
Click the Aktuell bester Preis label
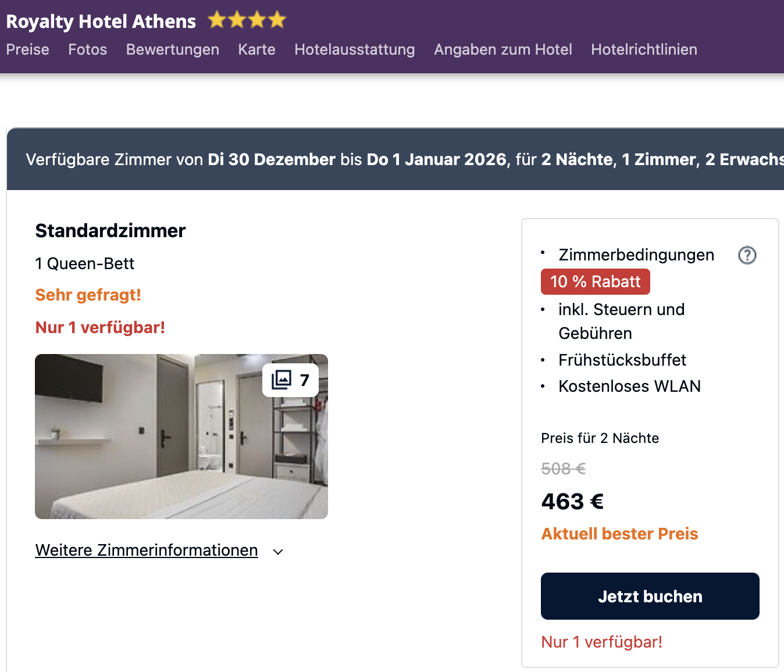(619, 534)
